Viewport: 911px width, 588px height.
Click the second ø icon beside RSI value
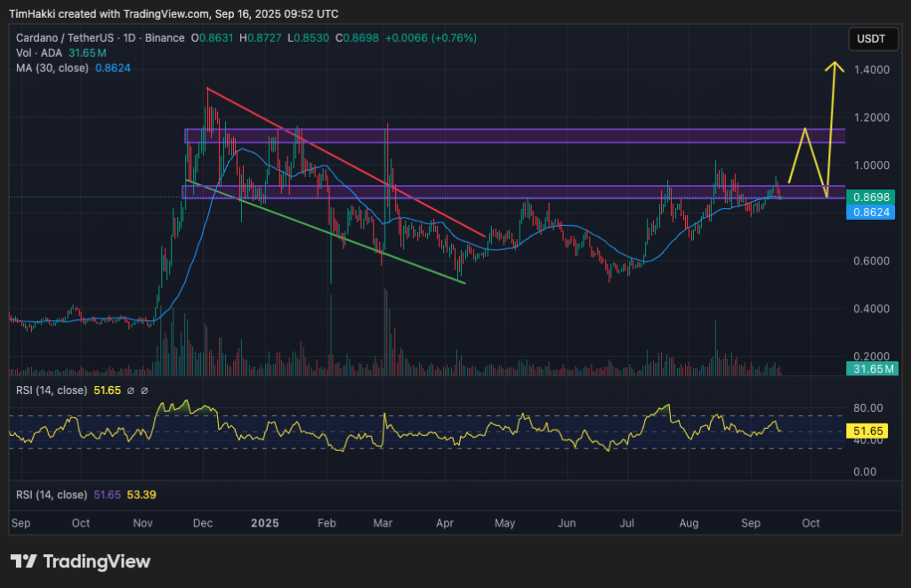[x=145, y=391]
